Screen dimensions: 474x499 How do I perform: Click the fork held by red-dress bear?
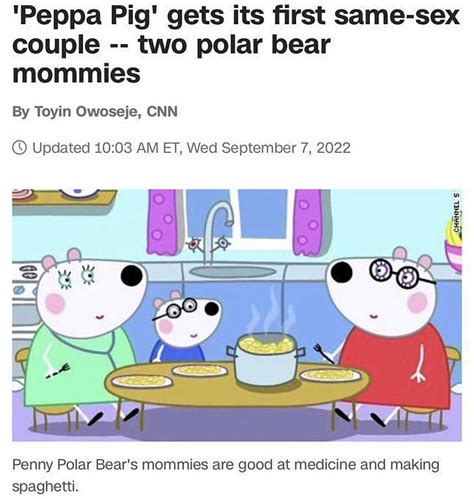coord(323,354)
